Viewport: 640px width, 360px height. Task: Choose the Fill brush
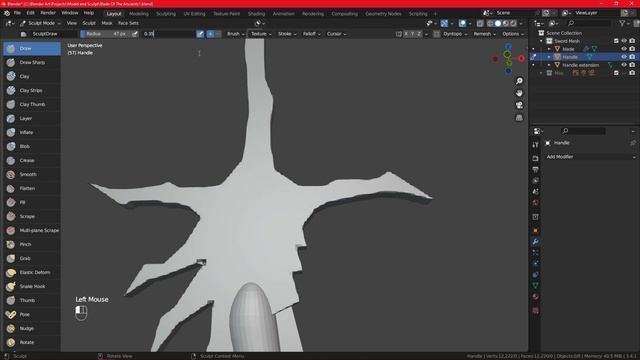[x=32, y=202]
